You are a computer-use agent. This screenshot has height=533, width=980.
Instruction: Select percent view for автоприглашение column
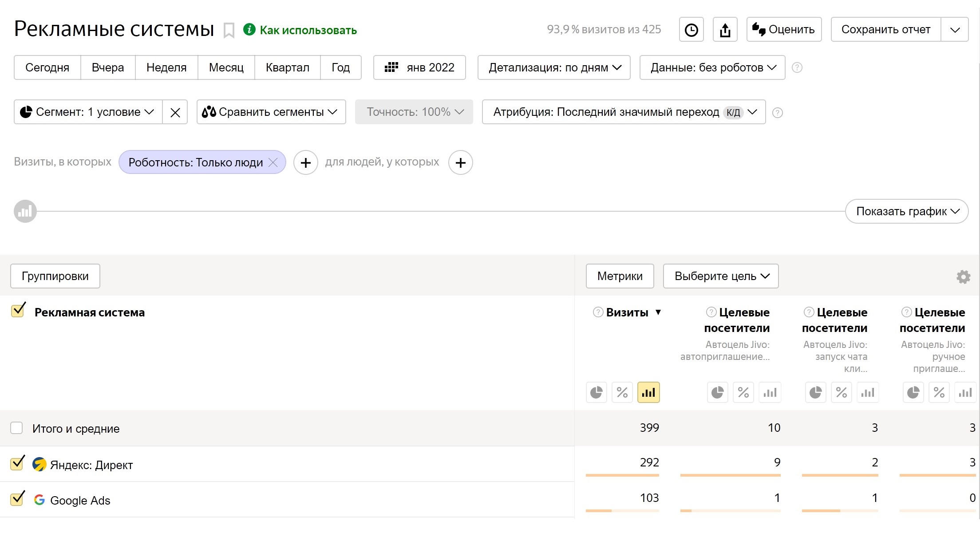point(743,392)
